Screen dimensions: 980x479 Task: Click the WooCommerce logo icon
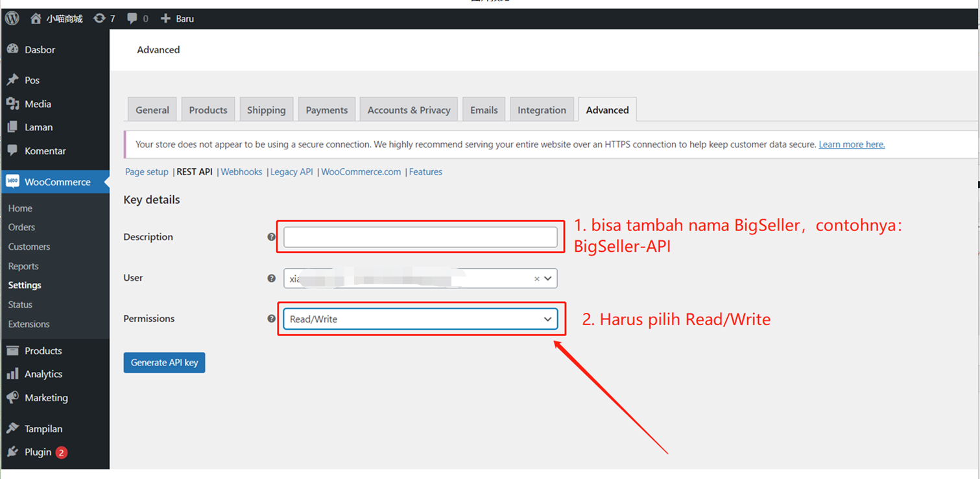[x=12, y=182]
